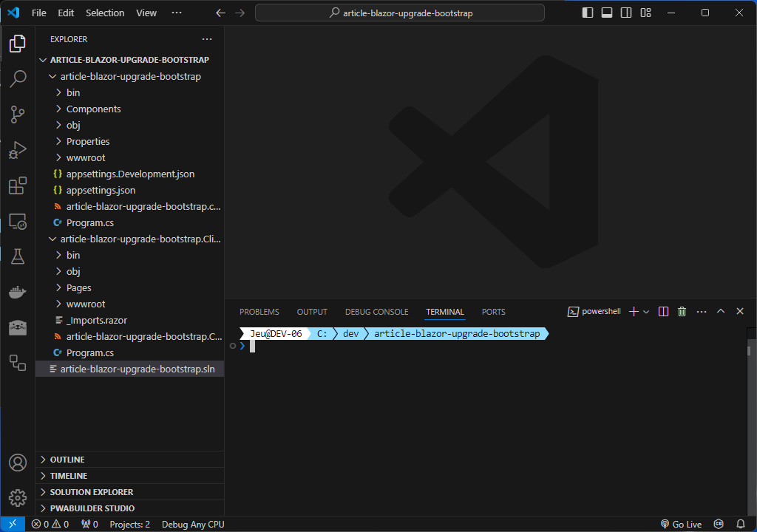Toggle the primary side bar

[x=588, y=13]
